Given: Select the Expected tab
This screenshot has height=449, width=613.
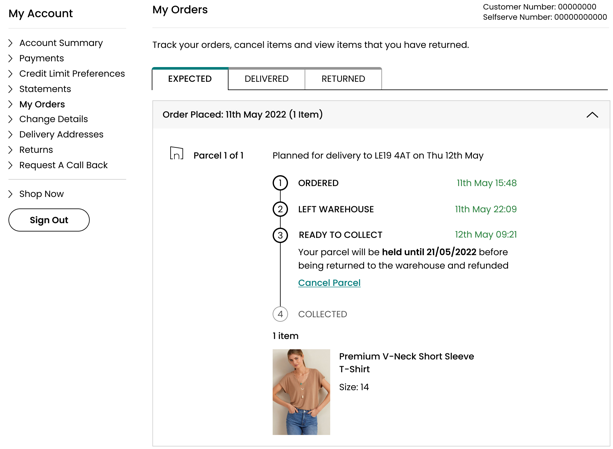Looking at the screenshot, I should [x=190, y=79].
